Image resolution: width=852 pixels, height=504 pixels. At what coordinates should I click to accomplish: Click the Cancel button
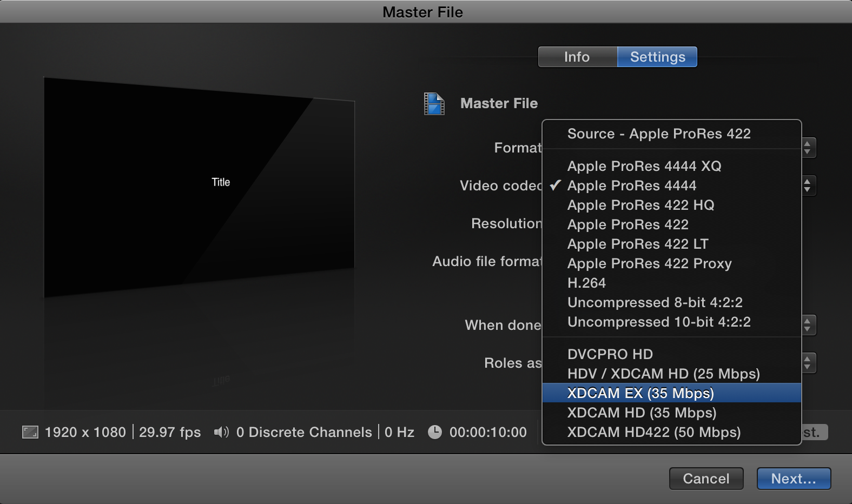coord(706,479)
